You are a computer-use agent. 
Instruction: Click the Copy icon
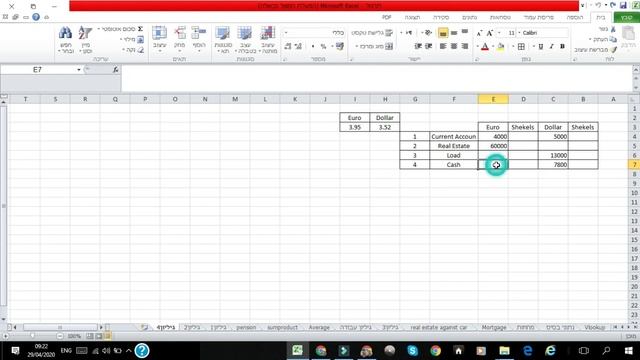(613, 39)
